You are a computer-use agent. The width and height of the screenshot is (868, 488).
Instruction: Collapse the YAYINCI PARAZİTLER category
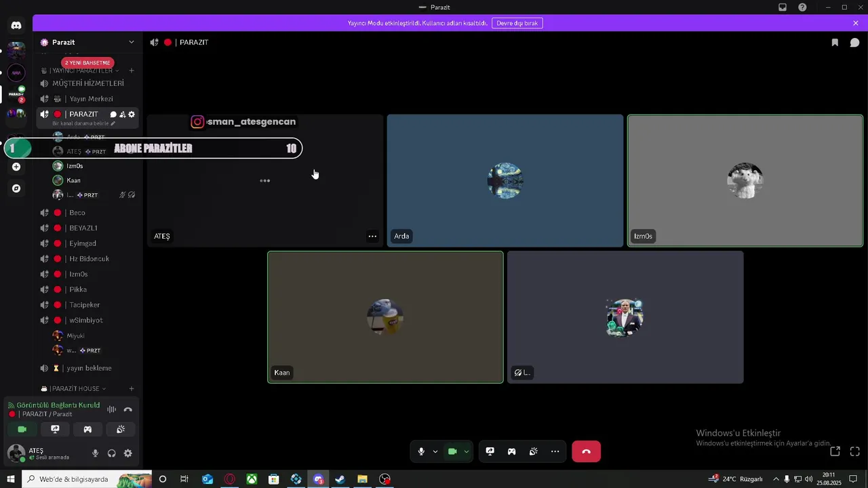tap(80, 70)
